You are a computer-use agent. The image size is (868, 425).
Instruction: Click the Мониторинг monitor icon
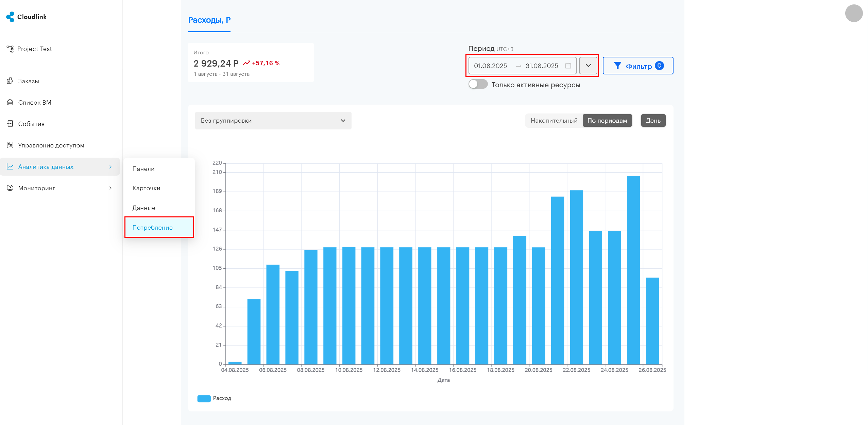pyautogui.click(x=10, y=188)
